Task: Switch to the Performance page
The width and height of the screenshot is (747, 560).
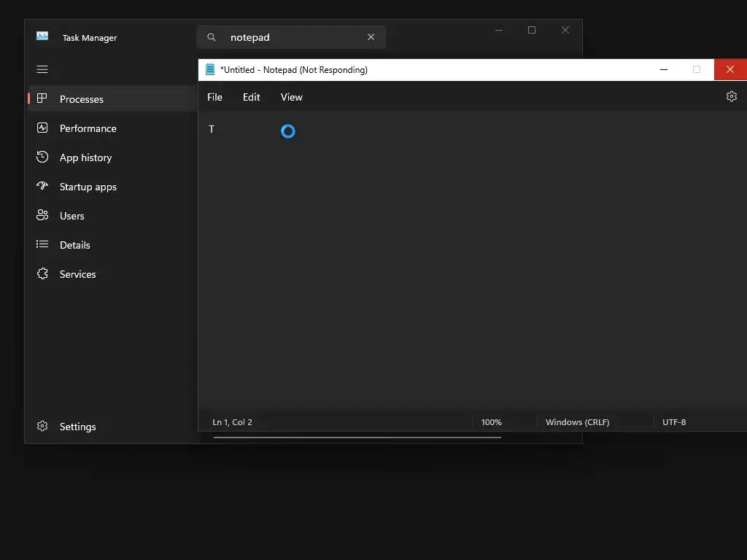Action: (x=112, y=128)
